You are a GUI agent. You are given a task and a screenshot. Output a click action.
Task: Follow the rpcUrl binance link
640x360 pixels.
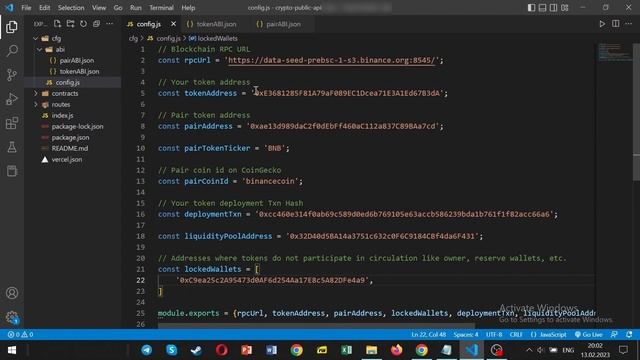pyautogui.click(x=331, y=60)
